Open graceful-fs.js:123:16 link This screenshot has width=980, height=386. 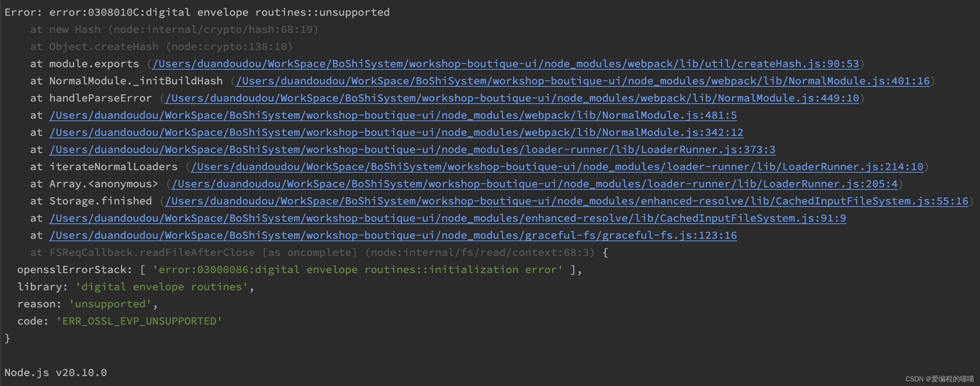coord(393,235)
